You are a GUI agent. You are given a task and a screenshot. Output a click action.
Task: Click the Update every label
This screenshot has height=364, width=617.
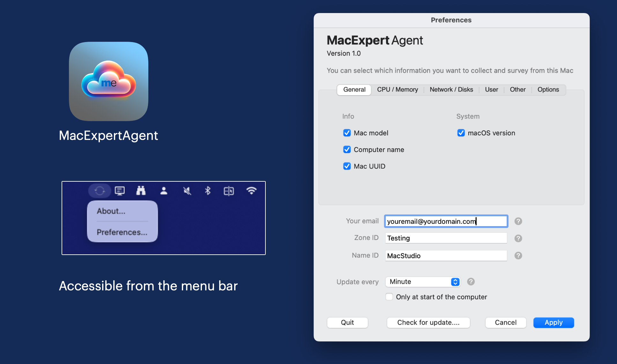pos(357,282)
